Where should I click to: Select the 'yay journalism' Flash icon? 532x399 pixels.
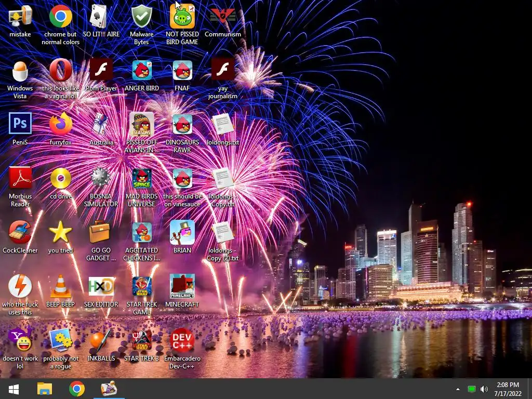point(222,70)
